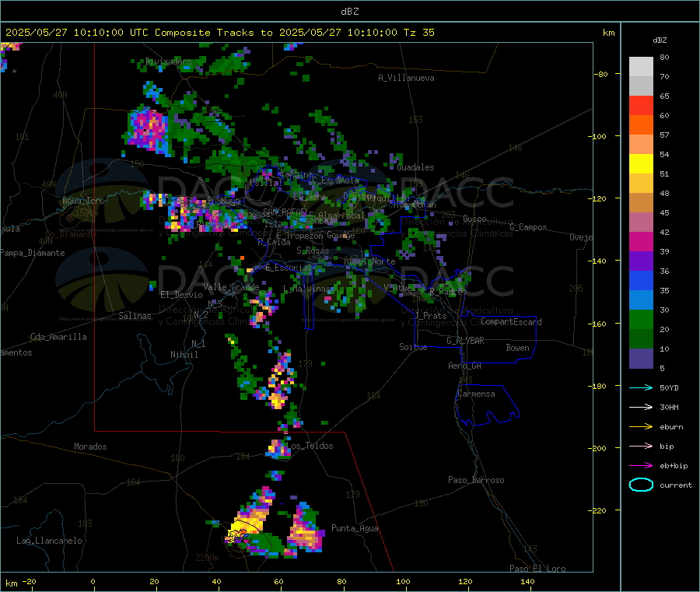Select the red 60 dBZ color swatch
Screen dimensions: 700x592
[x=641, y=105]
